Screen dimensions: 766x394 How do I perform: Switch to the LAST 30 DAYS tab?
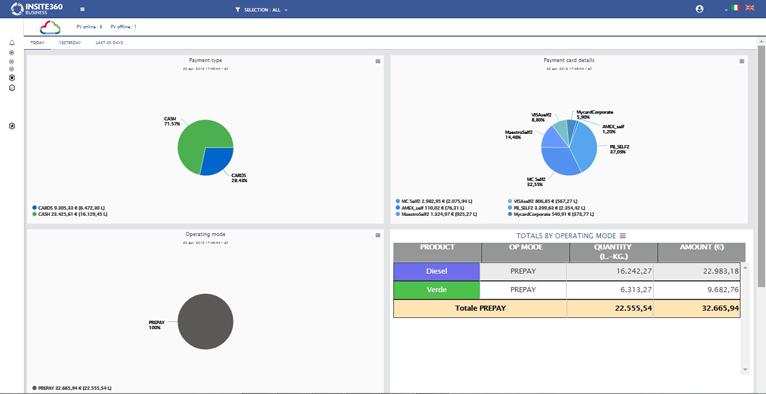pyautogui.click(x=109, y=43)
